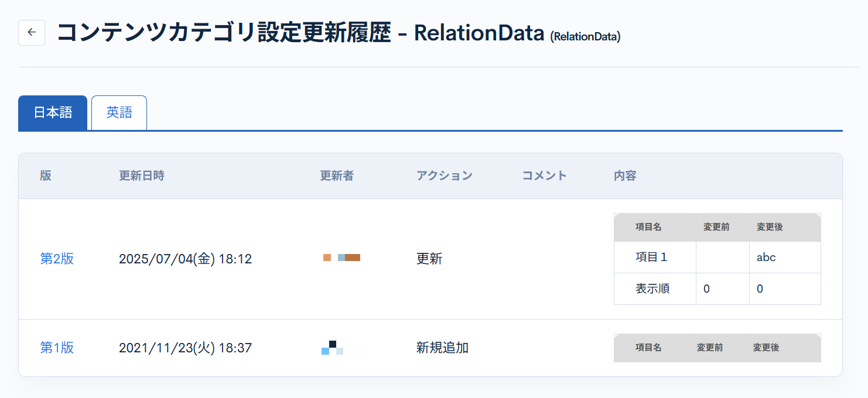
Task: Open the 英語 tab
Action: click(119, 112)
